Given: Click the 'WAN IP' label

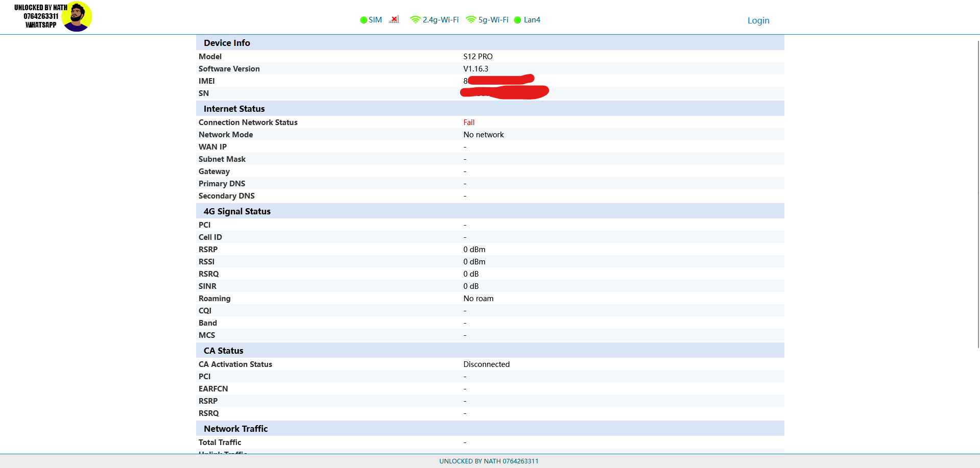Looking at the screenshot, I should pyautogui.click(x=212, y=147).
